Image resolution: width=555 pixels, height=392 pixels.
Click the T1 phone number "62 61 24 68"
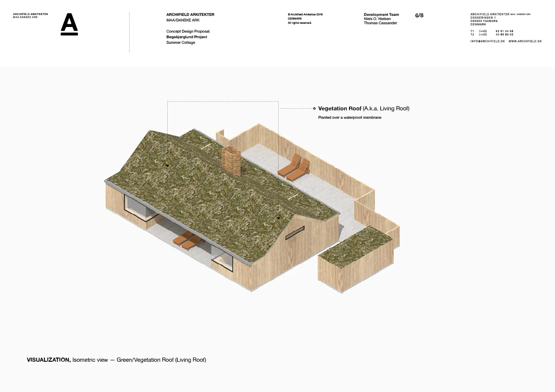point(504,31)
